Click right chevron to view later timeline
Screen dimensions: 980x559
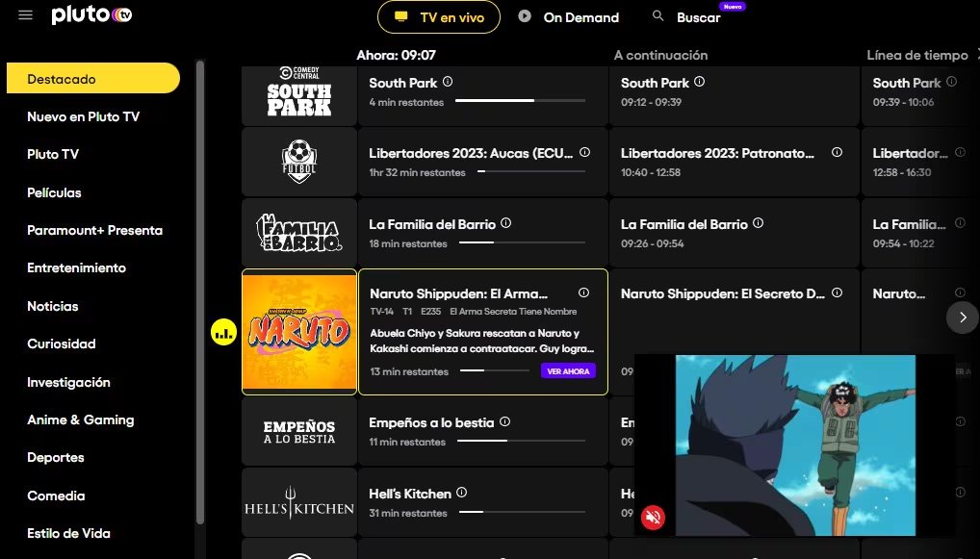pyautogui.click(x=962, y=318)
